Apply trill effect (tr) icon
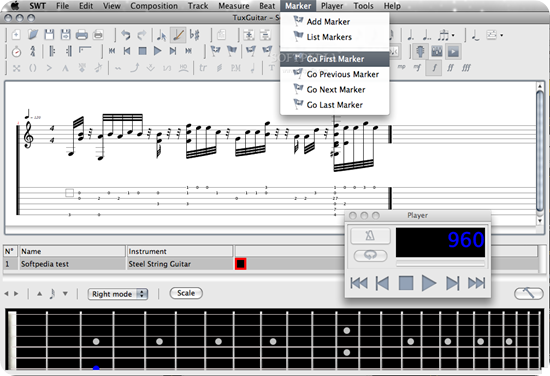 [203, 67]
